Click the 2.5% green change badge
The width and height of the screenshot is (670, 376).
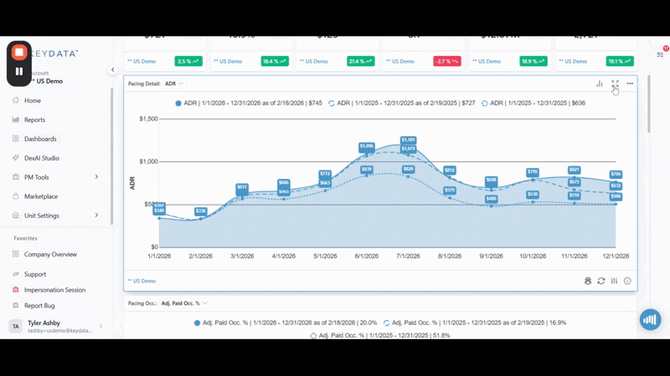click(x=188, y=62)
